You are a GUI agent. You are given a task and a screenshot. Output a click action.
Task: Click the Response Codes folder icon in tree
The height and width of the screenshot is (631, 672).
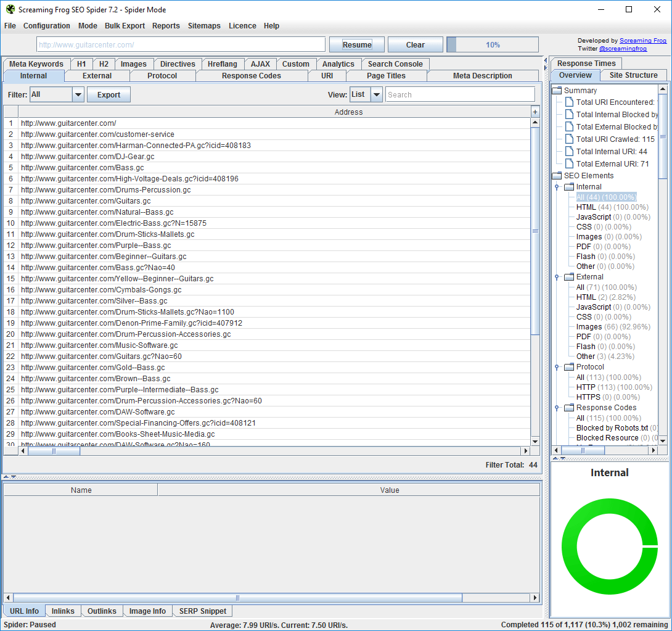[x=569, y=408]
